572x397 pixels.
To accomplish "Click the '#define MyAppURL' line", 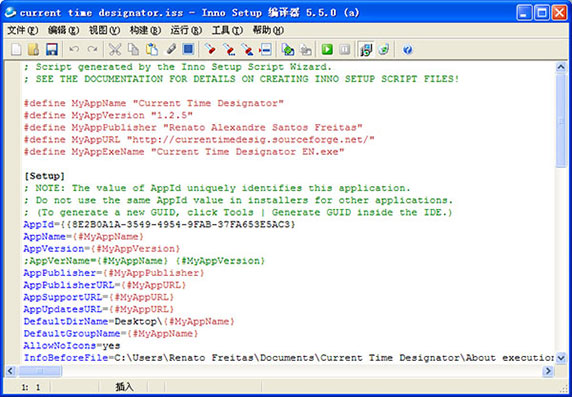I will 199,139.
